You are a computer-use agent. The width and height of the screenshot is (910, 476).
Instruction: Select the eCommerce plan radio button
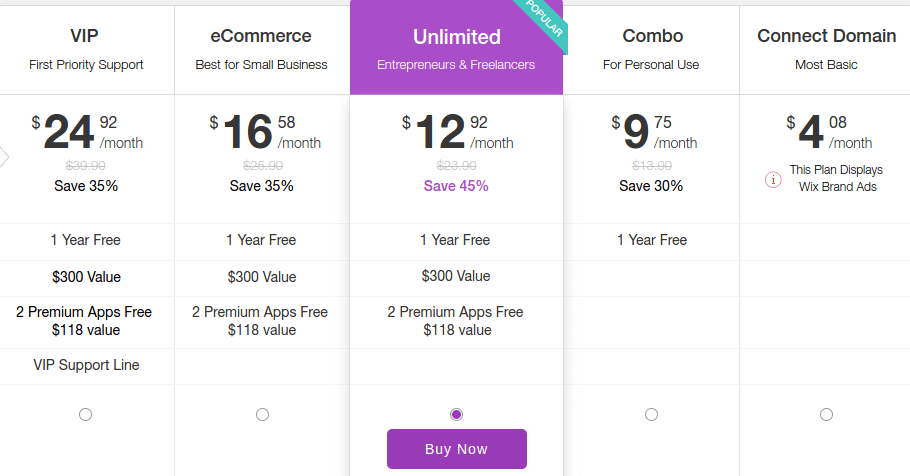262,414
